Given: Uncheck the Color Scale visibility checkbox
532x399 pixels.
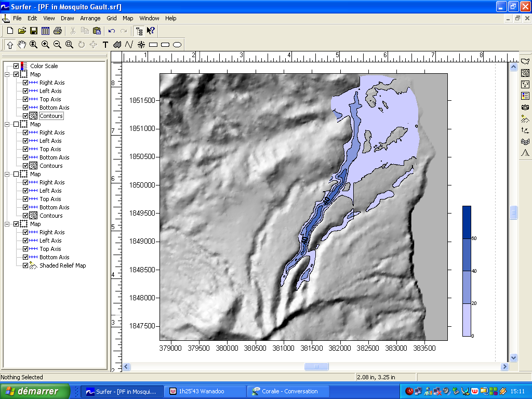Looking at the screenshot, I should pos(16,66).
